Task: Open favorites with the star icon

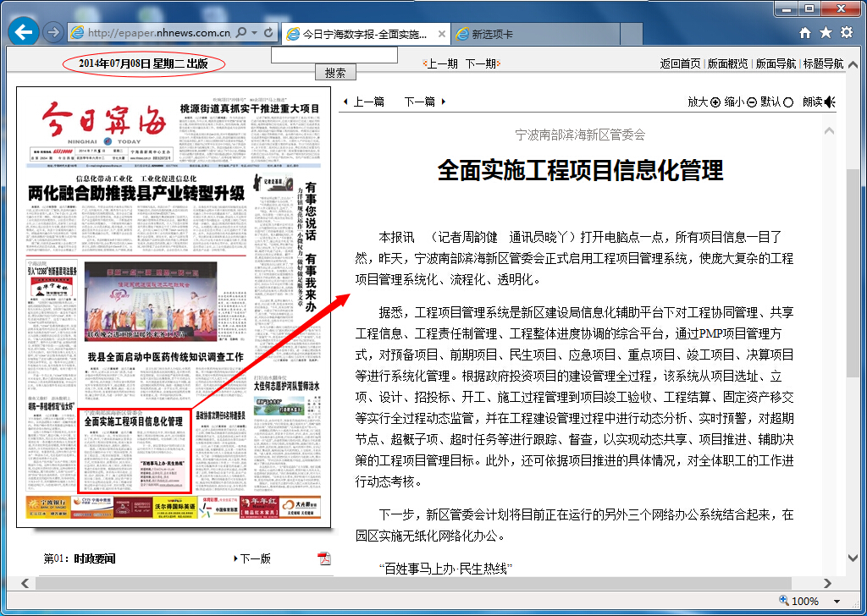Action: click(x=826, y=33)
